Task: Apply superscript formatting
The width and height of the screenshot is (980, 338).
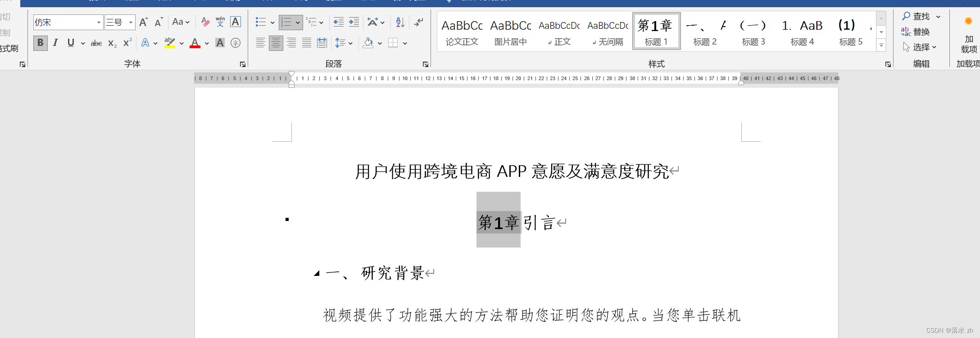Action: pyautogui.click(x=127, y=43)
